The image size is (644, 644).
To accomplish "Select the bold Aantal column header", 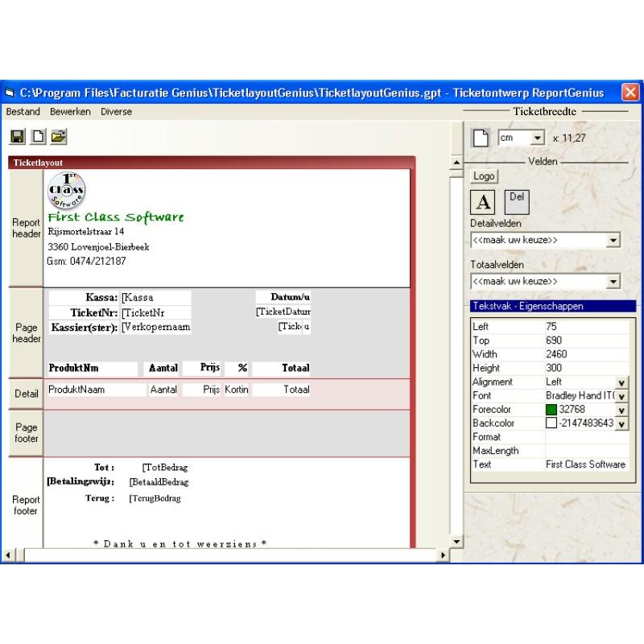I will coord(162,368).
